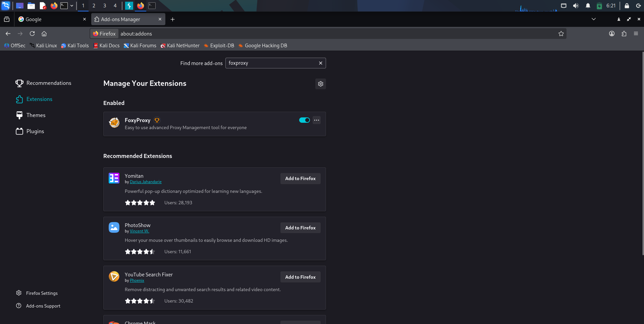Launch Firefox from the top panel
Image resolution: width=644 pixels, height=324 pixels.
(54, 6)
